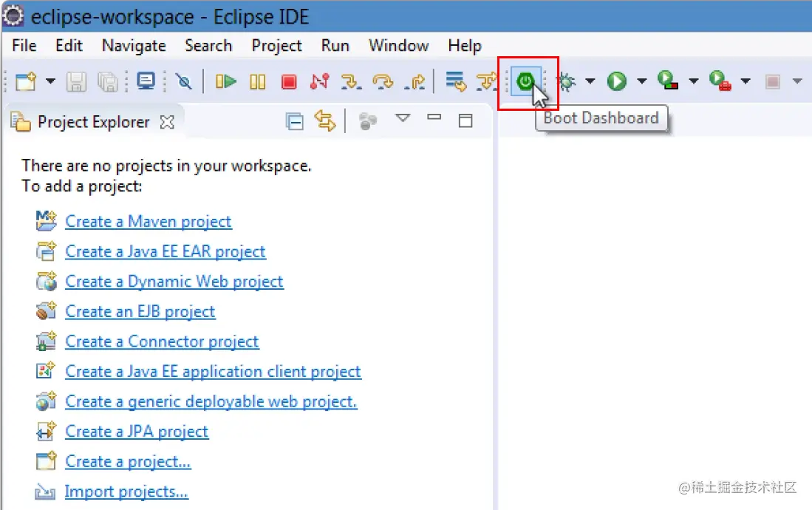Click the Coverage run icon
This screenshot has width=812, height=510.
(x=668, y=81)
